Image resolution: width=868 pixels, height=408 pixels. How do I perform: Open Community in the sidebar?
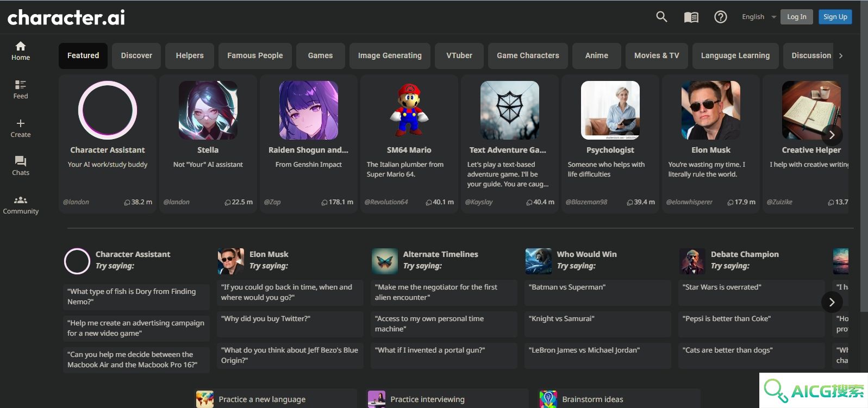21,205
